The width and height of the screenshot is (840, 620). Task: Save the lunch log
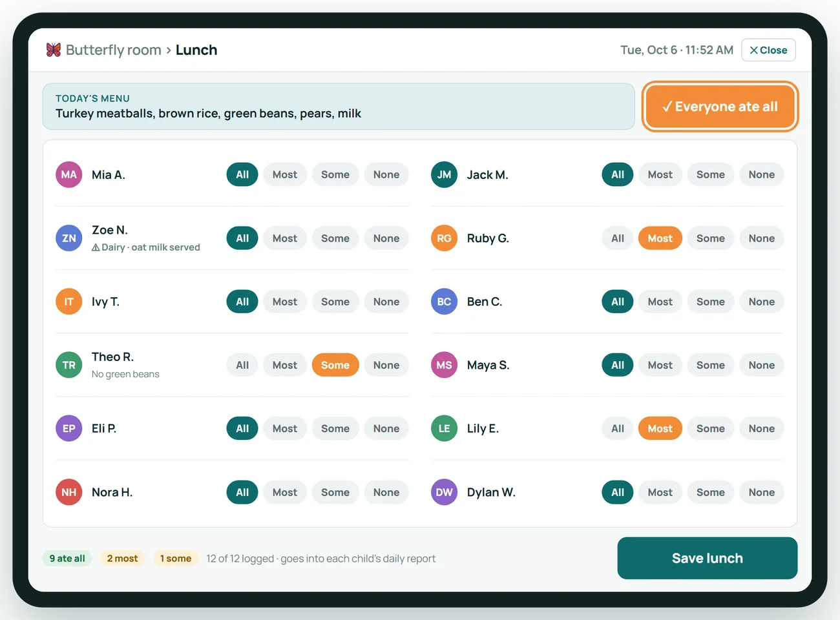[708, 558]
